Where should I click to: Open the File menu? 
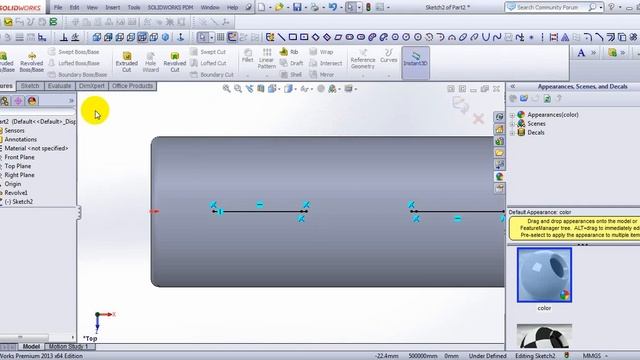click(58, 7)
